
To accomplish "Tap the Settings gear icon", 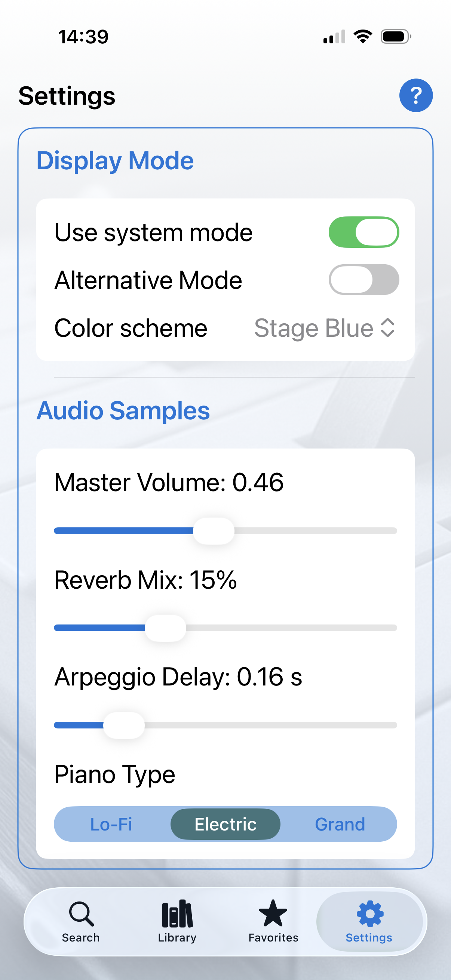I will click(369, 913).
